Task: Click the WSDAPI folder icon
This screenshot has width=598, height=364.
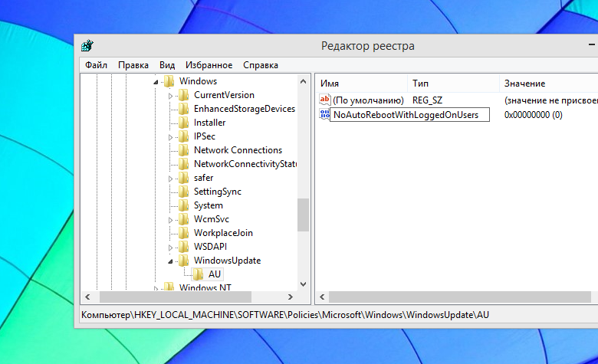Action: [183, 247]
